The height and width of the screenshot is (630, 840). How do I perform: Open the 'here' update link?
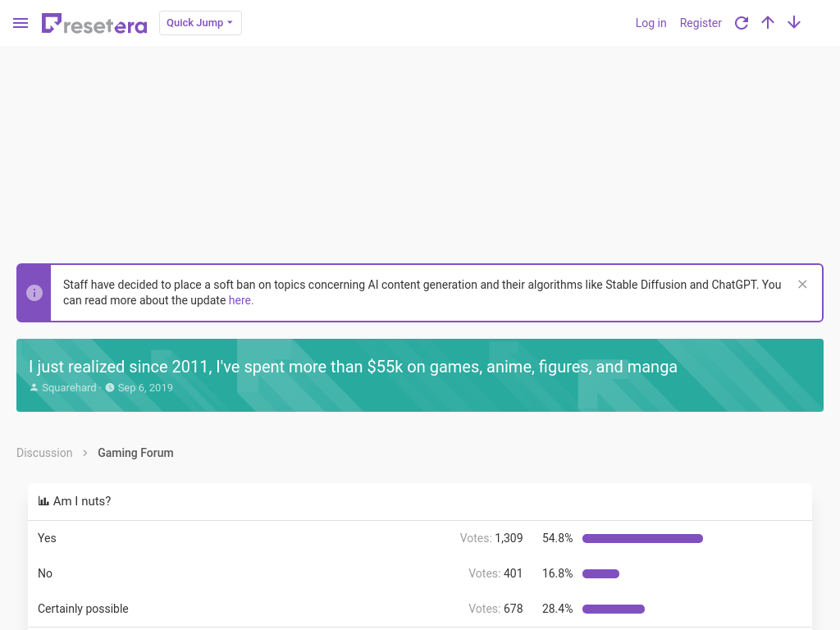pos(241,300)
